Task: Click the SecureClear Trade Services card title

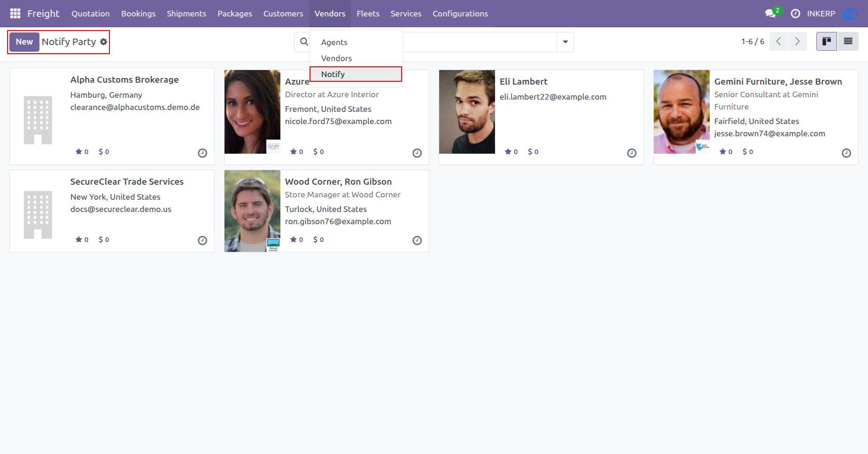Action: 127,181
